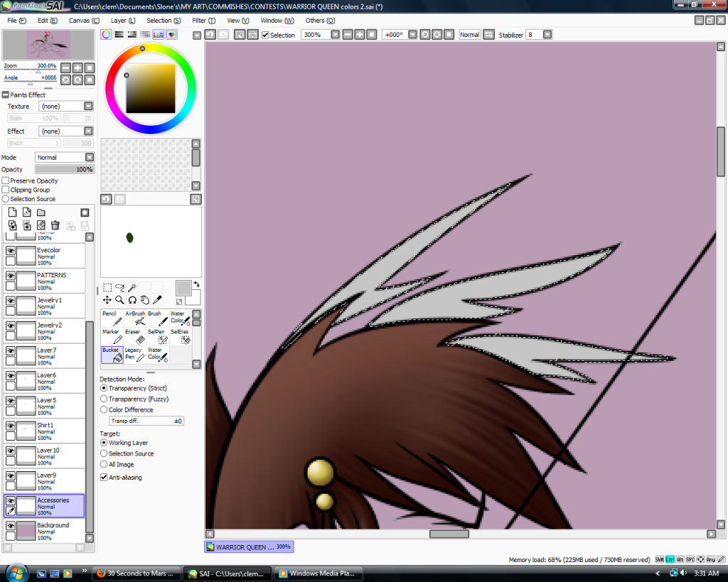Select Transparency (Fuzzy) detection mode
This screenshot has width=728, height=582.
tap(104, 399)
